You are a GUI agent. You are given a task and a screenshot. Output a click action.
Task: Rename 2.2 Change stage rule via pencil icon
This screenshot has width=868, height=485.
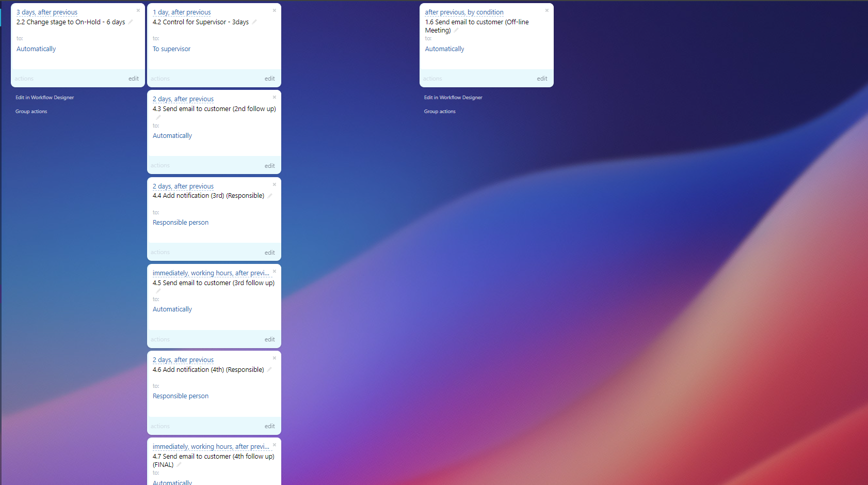131,22
